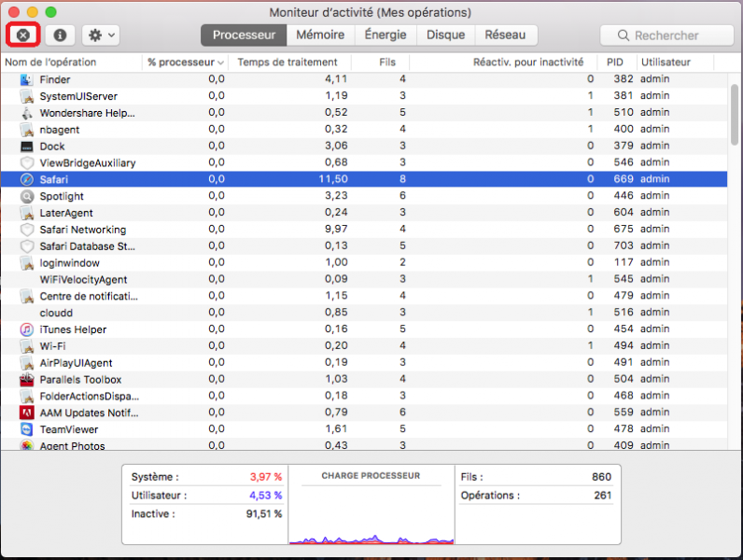Select the Wondershare Help... process icon

26,113
